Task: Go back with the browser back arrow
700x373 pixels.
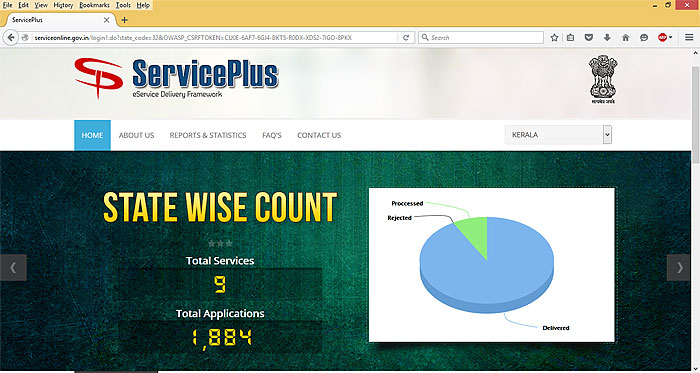Action: point(11,38)
